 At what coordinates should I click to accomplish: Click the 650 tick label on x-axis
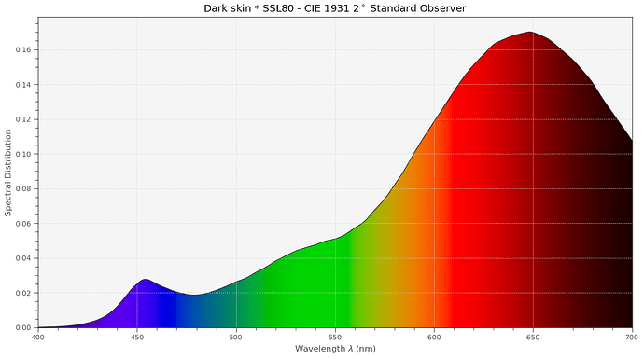[533, 338]
